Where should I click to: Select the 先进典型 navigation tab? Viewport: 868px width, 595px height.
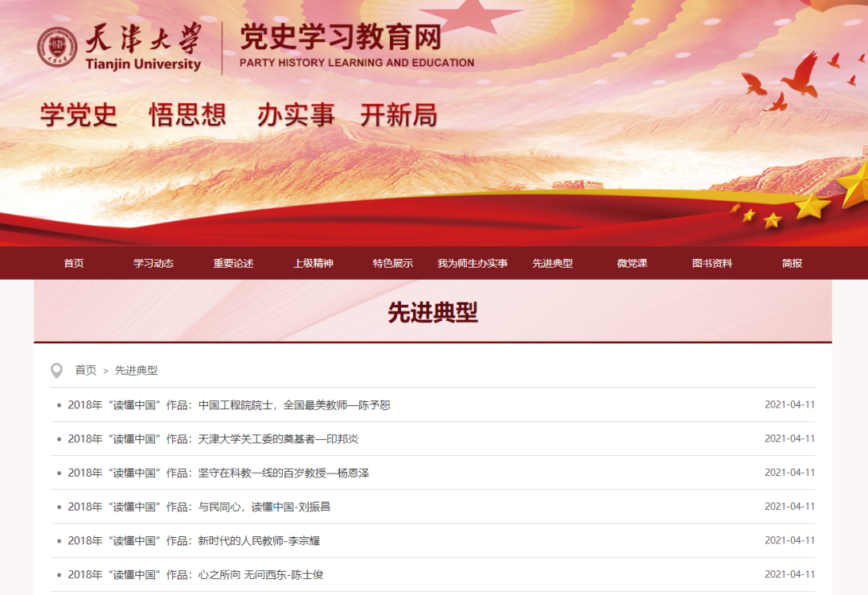(x=552, y=264)
